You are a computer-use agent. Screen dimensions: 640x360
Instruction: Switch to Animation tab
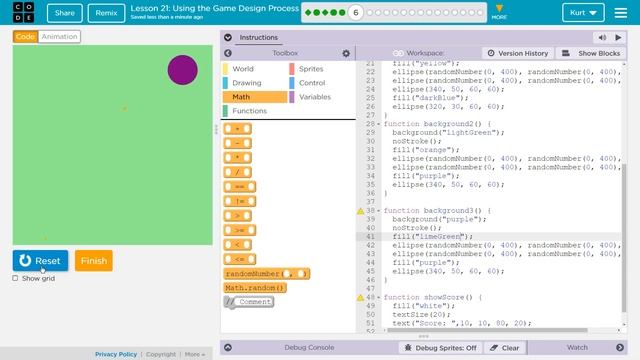tap(59, 36)
